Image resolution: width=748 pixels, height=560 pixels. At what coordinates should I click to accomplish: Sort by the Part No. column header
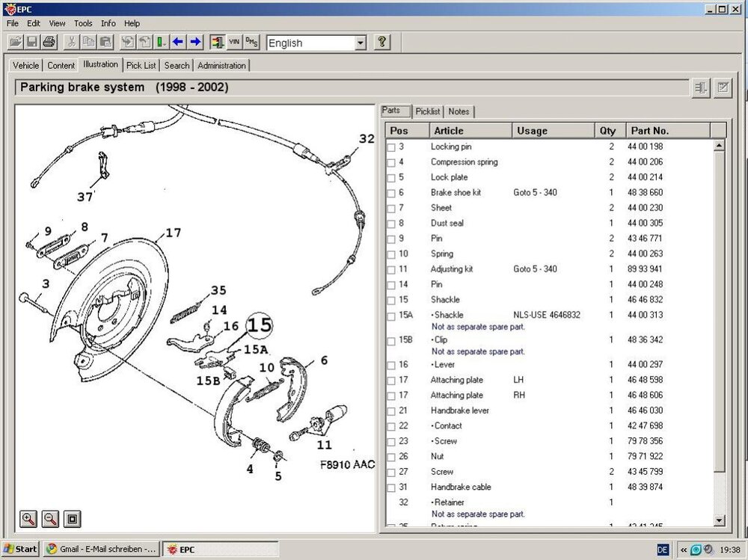coord(668,131)
